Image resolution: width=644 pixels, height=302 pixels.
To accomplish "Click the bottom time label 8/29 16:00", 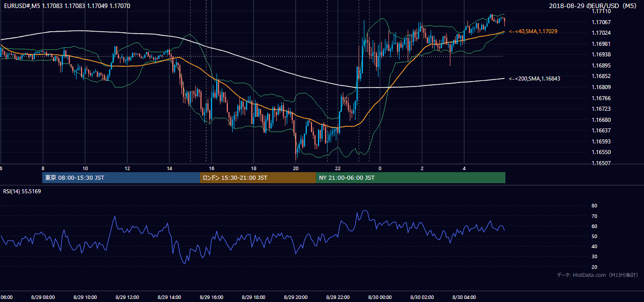I will [x=212, y=297].
